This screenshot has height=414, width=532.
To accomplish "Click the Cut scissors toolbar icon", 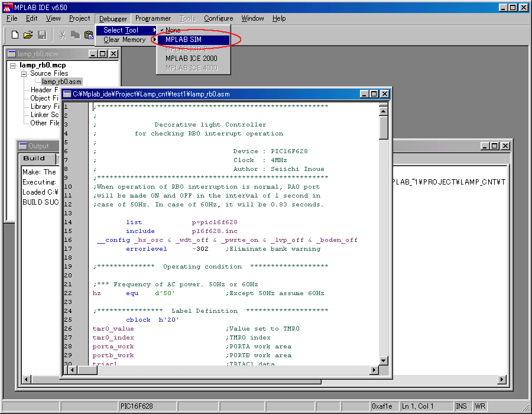I will click(63, 35).
